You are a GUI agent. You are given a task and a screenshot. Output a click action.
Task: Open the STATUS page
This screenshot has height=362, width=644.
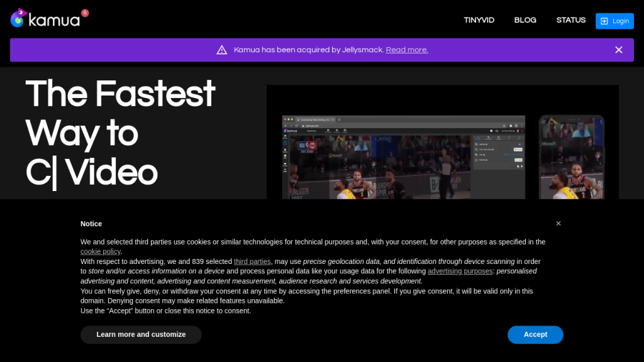pyautogui.click(x=570, y=20)
